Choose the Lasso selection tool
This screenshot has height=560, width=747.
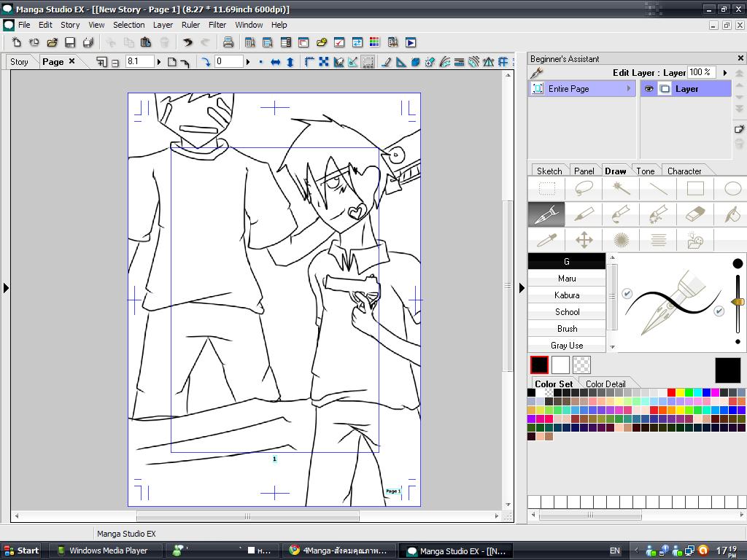click(584, 189)
